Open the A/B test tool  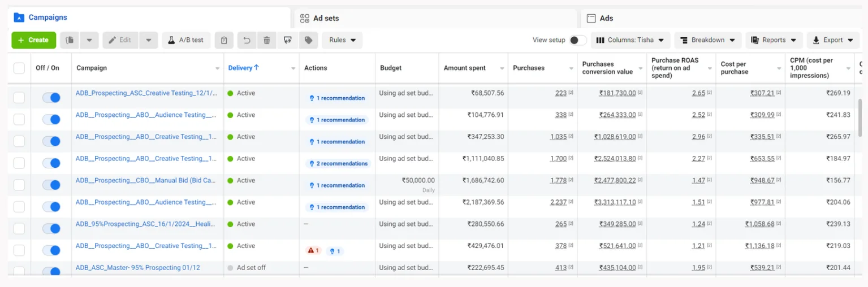point(186,40)
